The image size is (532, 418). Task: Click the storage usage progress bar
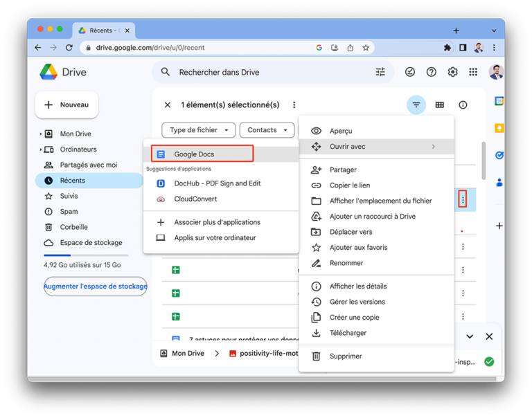click(x=82, y=255)
